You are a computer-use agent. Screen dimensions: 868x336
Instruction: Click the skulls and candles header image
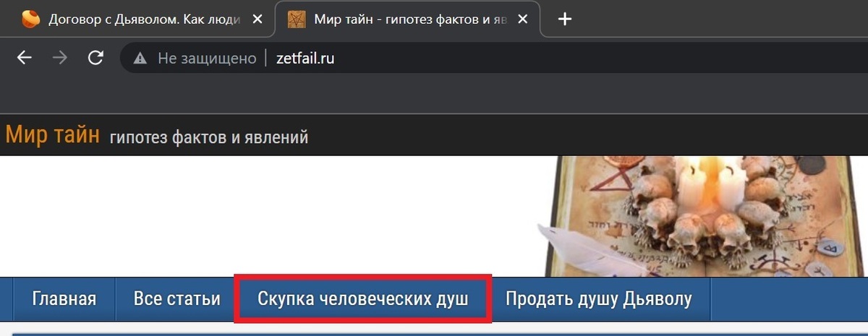pyautogui.click(x=704, y=217)
